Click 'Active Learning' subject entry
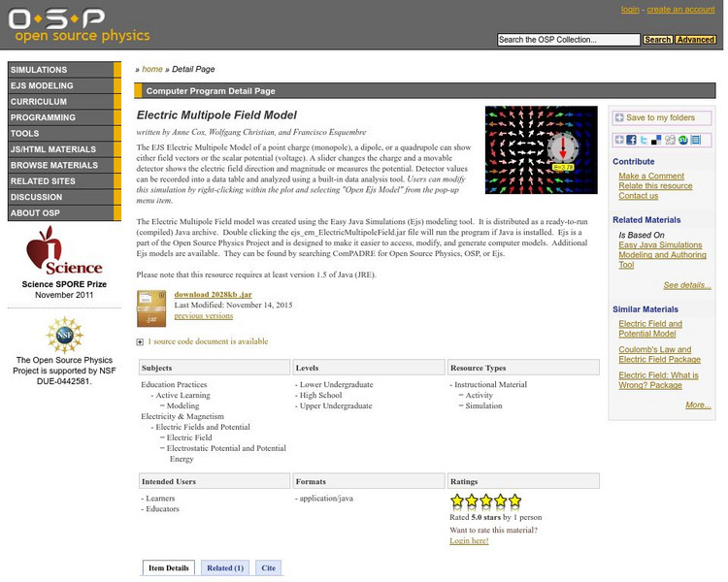Image resolution: width=728 pixels, height=582 pixels. click(x=182, y=396)
